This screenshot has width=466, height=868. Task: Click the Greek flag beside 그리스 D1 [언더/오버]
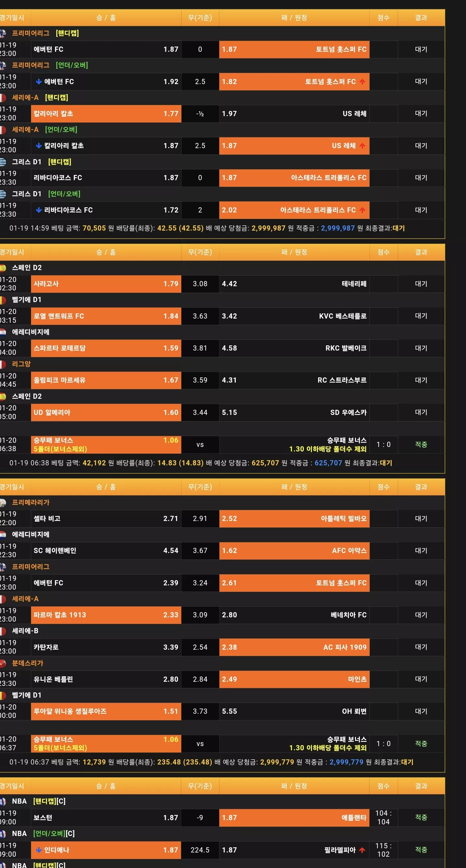click(x=3, y=194)
